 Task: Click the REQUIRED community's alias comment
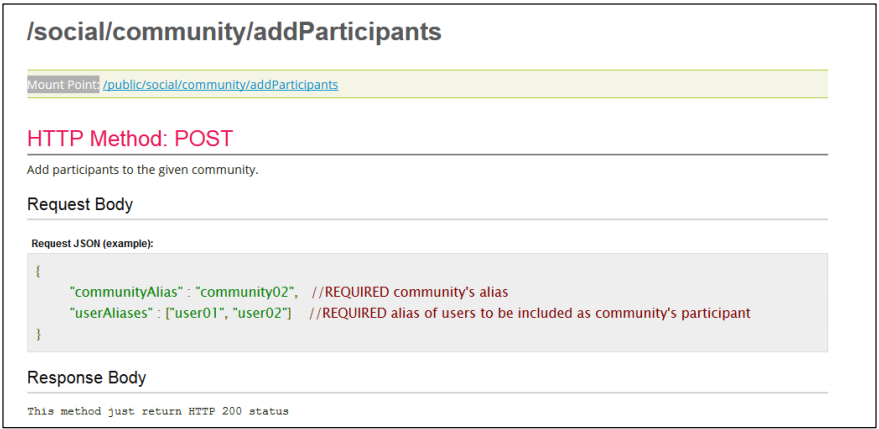tap(410, 292)
